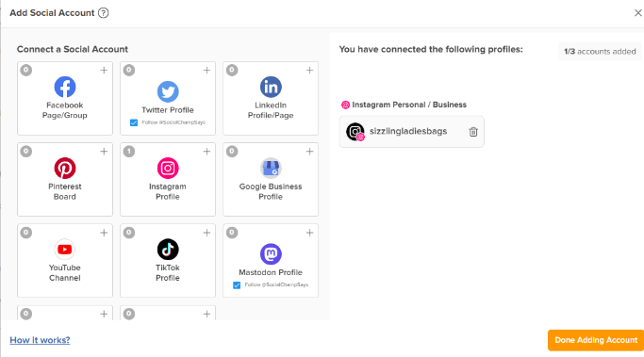Click the Google Business Profile icon
The image size is (644, 357).
coord(271,169)
